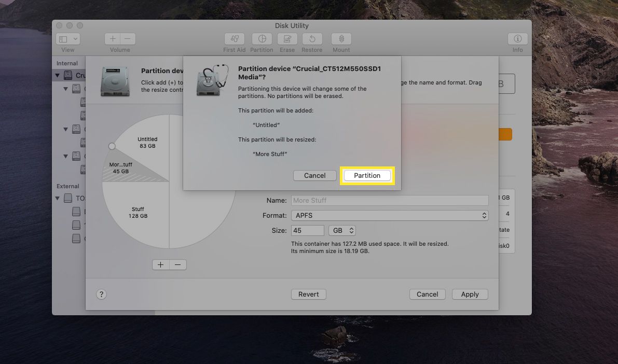Click the Size input field

(x=307, y=230)
